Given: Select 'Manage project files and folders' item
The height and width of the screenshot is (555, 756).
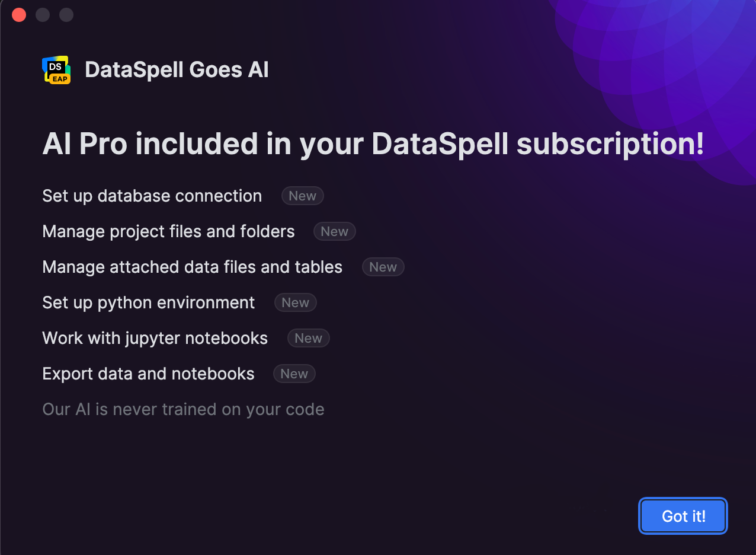Looking at the screenshot, I should (168, 232).
